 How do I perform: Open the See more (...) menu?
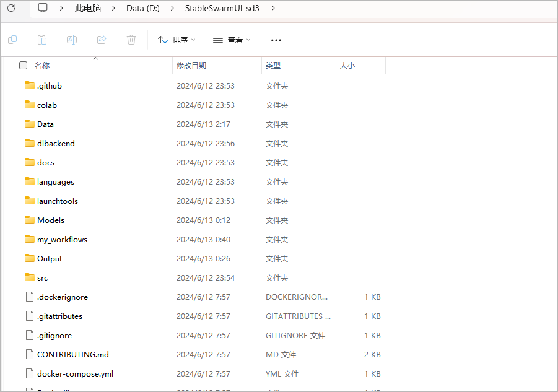point(276,39)
